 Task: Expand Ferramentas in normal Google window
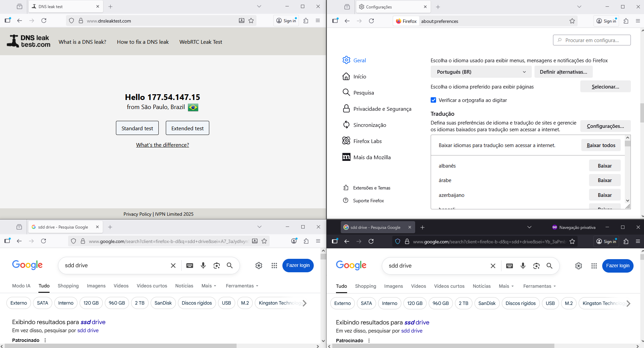tap(242, 286)
